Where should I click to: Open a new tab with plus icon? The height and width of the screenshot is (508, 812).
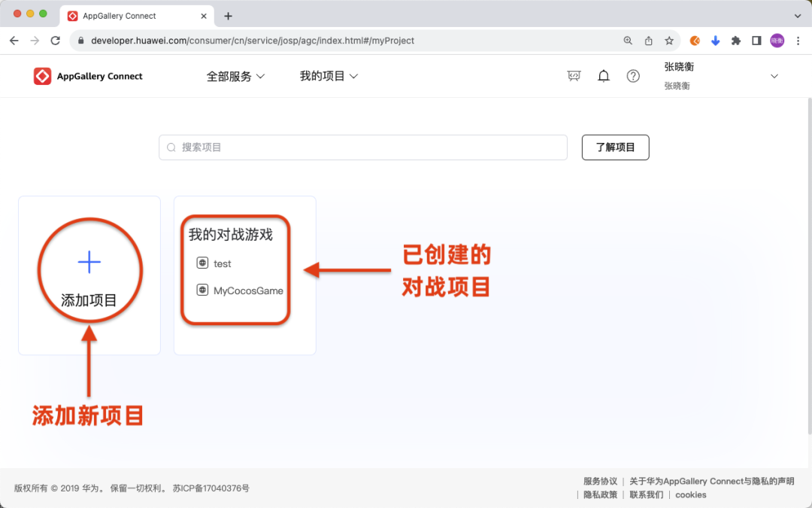click(x=228, y=16)
